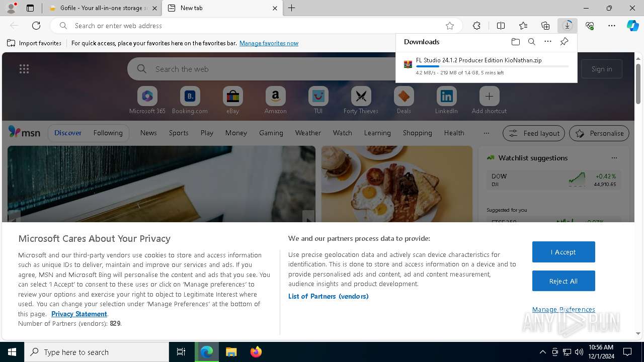Search downloads with magnifier icon
This screenshot has width=644, height=362.
(532, 42)
